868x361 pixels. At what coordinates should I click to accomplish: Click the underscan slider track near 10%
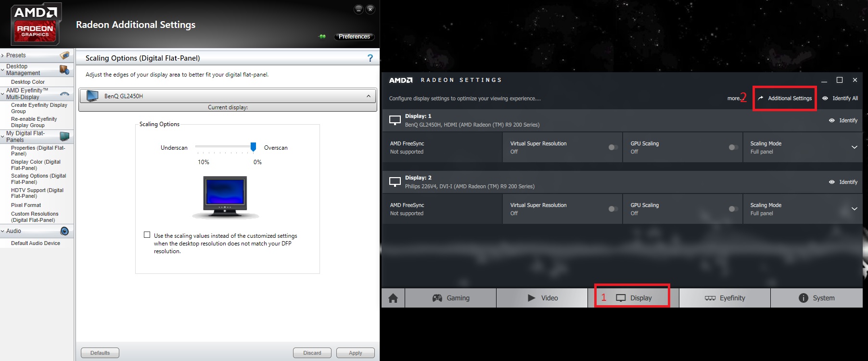coord(198,146)
